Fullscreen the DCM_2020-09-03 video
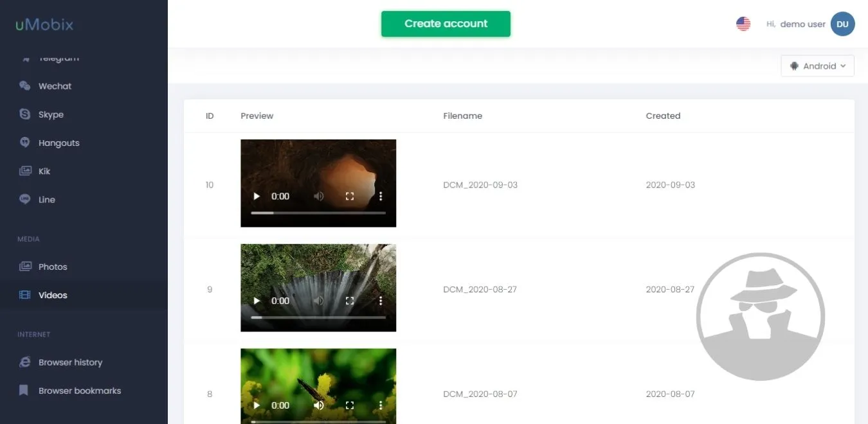 (350, 197)
